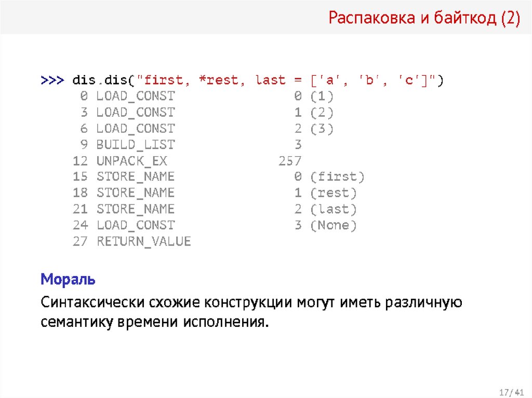Click the '>>>' Python prompt

(52, 80)
